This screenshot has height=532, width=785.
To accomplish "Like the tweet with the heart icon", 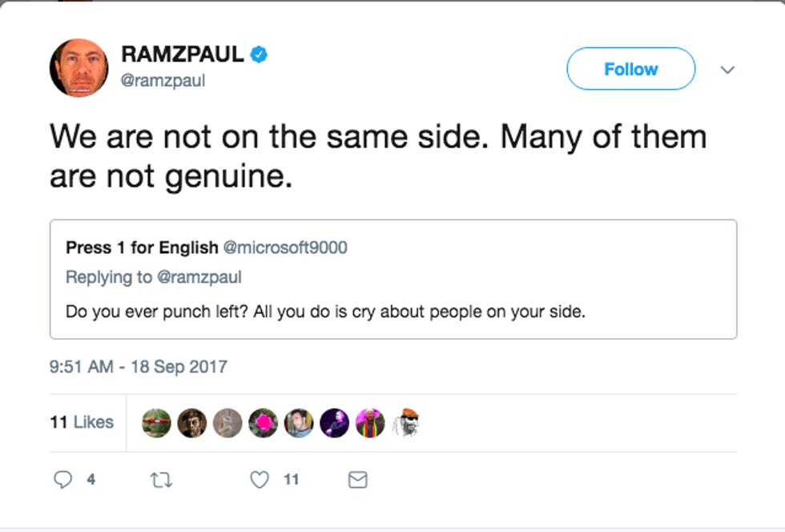I will click(260, 480).
